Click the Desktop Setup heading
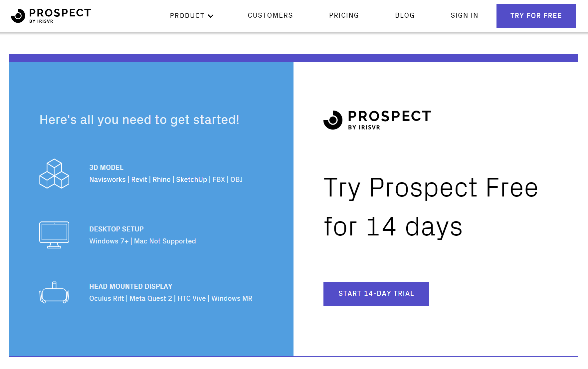588x369 pixels. tap(116, 229)
